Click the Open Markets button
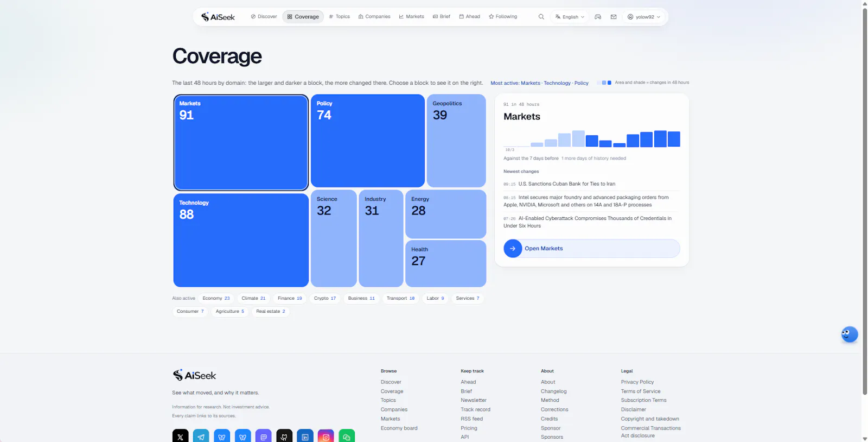Image resolution: width=868 pixels, height=442 pixels. tap(592, 248)
